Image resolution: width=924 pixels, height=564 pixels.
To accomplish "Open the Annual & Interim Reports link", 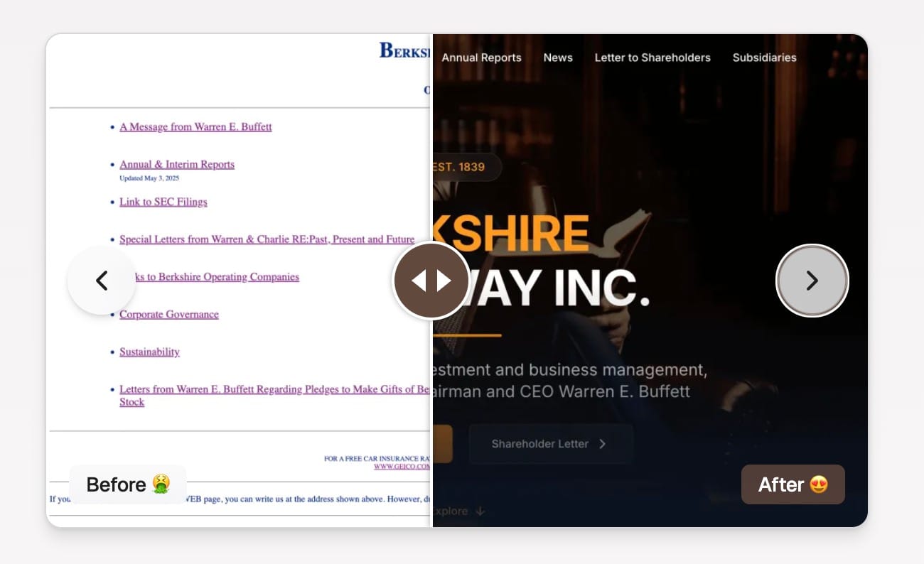I will pos(176,165).
